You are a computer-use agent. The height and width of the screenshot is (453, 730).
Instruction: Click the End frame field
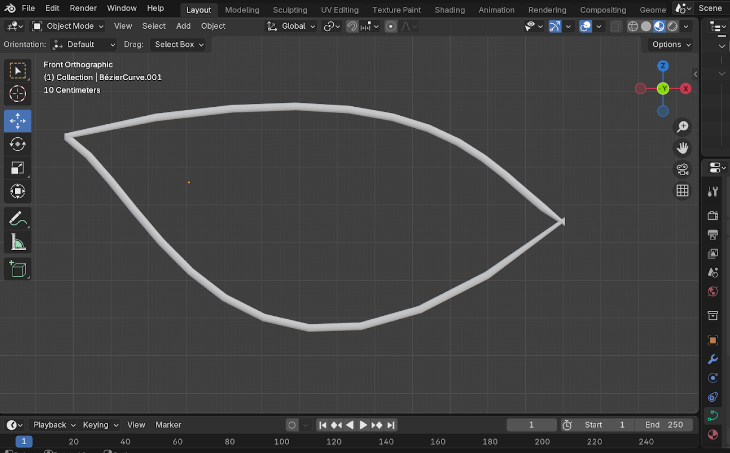664,425
